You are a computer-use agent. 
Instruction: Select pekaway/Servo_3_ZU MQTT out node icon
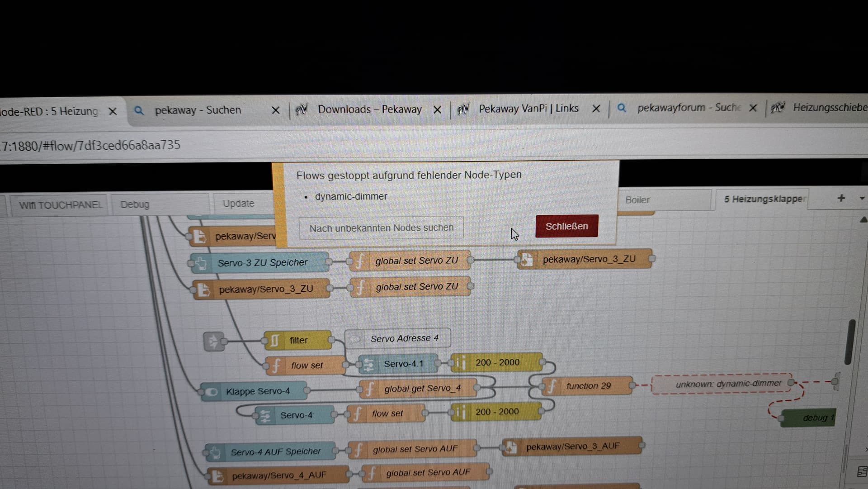point(526,260)
